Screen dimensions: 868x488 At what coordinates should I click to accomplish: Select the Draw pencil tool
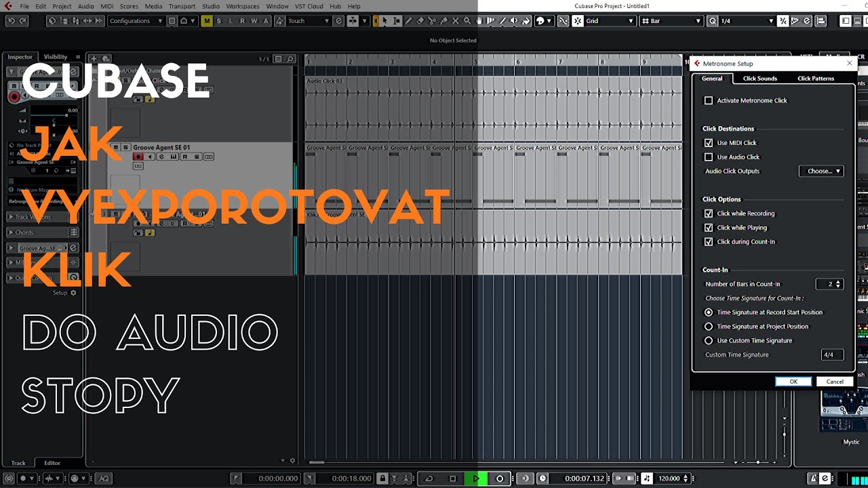[410, 21]
